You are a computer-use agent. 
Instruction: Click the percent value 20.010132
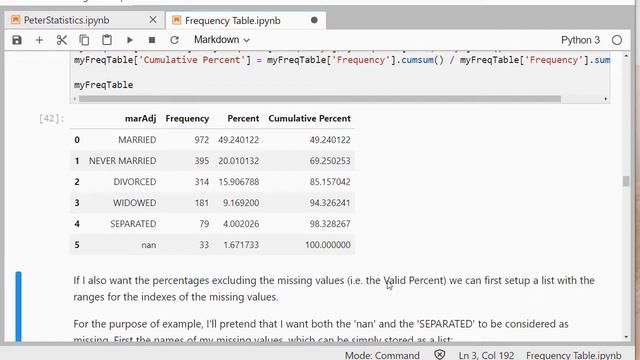click(x=238, y=161)
